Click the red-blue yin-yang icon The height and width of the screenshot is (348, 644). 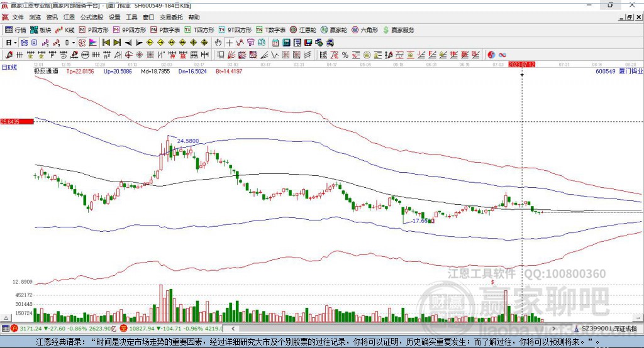pyautogui.click(x=491, y=55)
